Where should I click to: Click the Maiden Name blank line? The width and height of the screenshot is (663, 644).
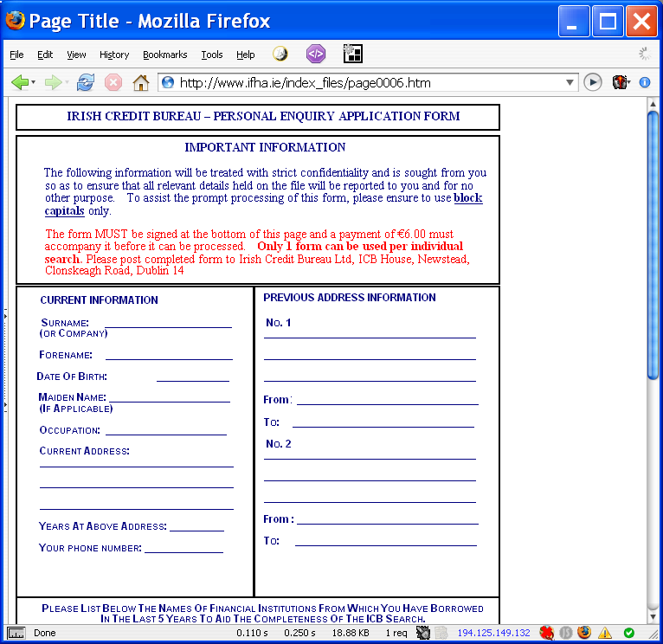(170, 401)
